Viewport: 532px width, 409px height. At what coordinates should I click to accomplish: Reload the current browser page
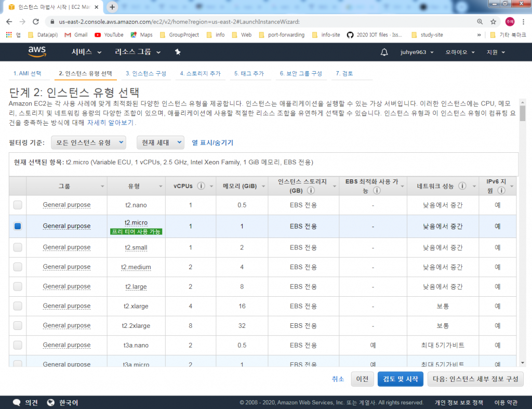click(36, 22)
